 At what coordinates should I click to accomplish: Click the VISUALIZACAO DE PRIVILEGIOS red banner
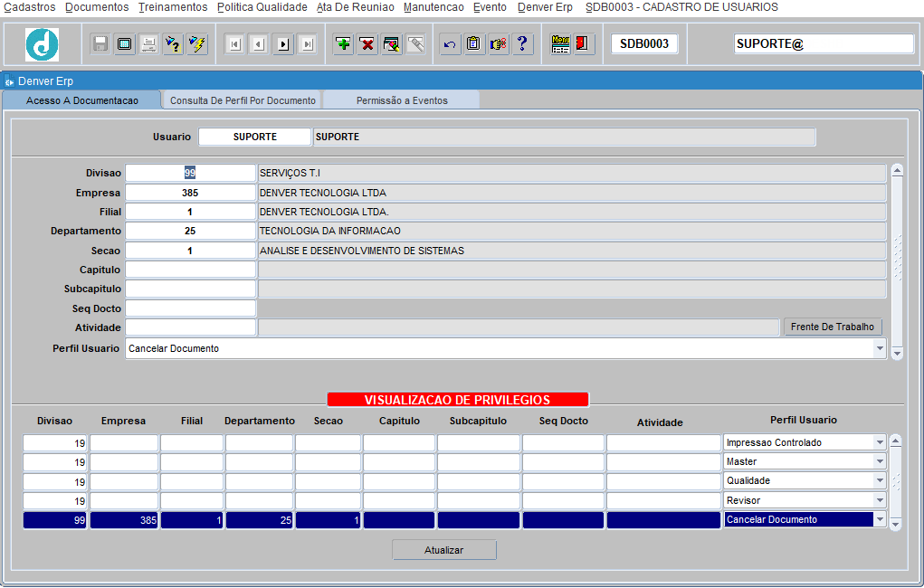[x=458, y=400]
